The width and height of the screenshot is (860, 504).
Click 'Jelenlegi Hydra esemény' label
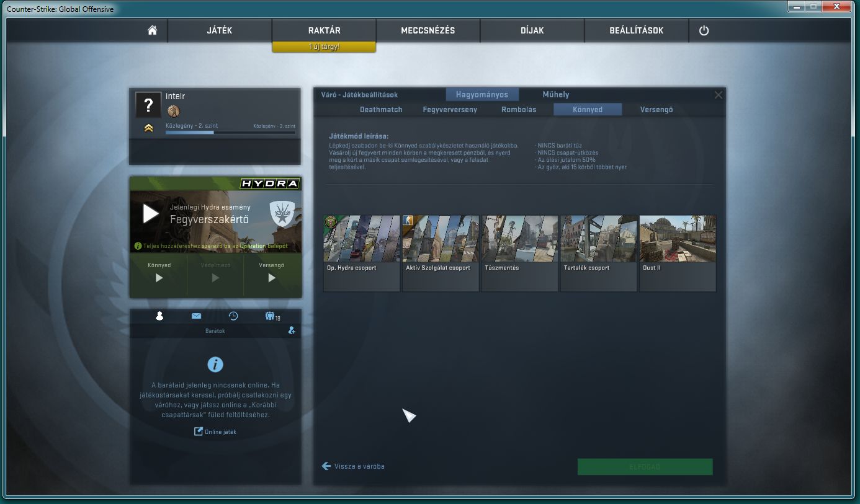tap(210, 207)
